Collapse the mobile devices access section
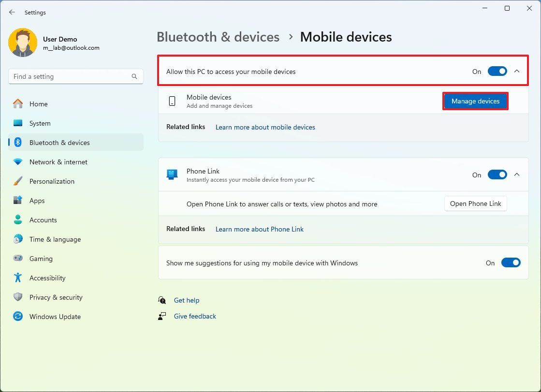541x392 pixels. tap(517, 71)
